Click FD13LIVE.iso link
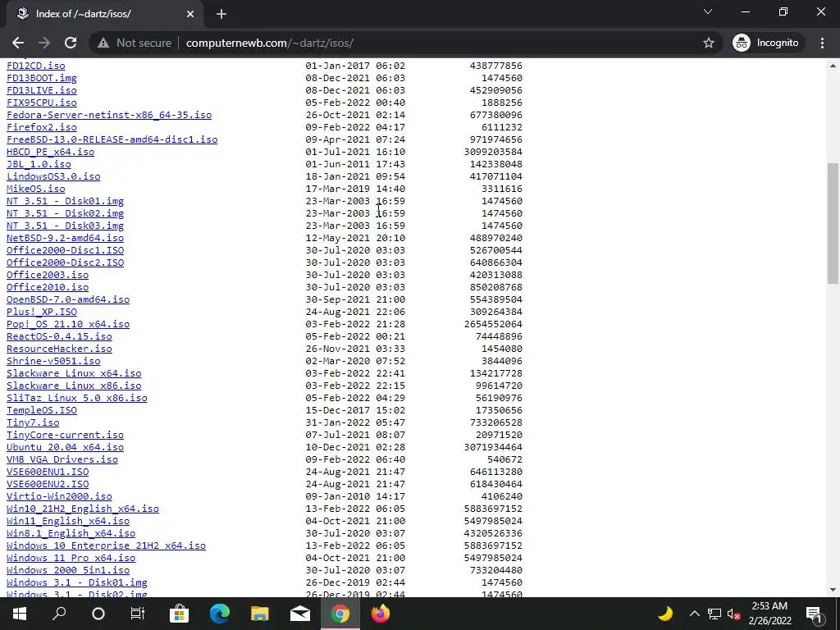 tap(42, 90)
